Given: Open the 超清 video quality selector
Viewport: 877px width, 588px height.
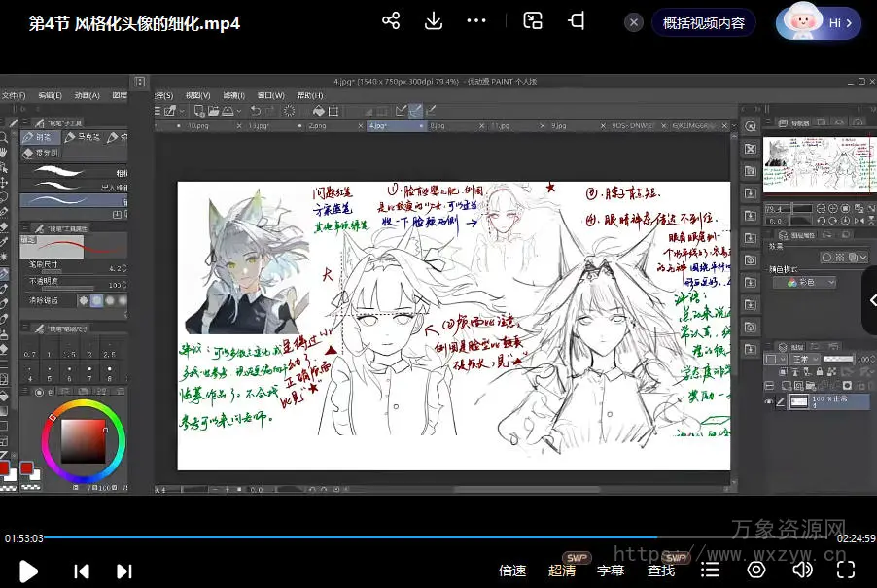Looking at the screenshot, I should pos(562,571).
